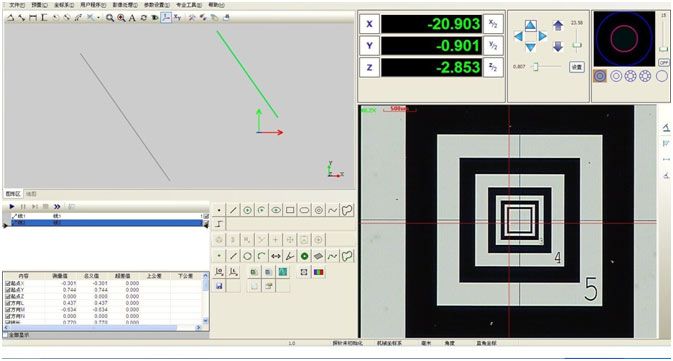Screen dimensions: 673x361
Task: Open the first menu in the menu bar
Action: (17, 5)
